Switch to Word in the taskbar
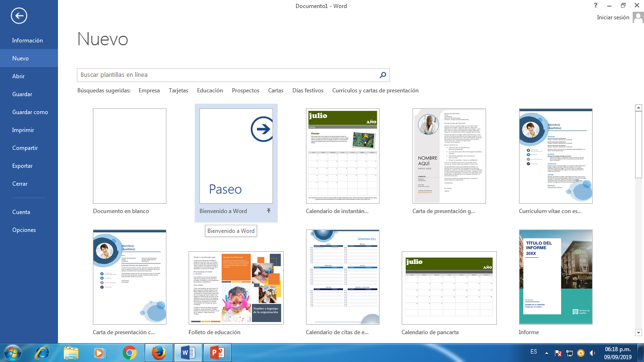The image size is (644, 362). (x=188, y=353)
